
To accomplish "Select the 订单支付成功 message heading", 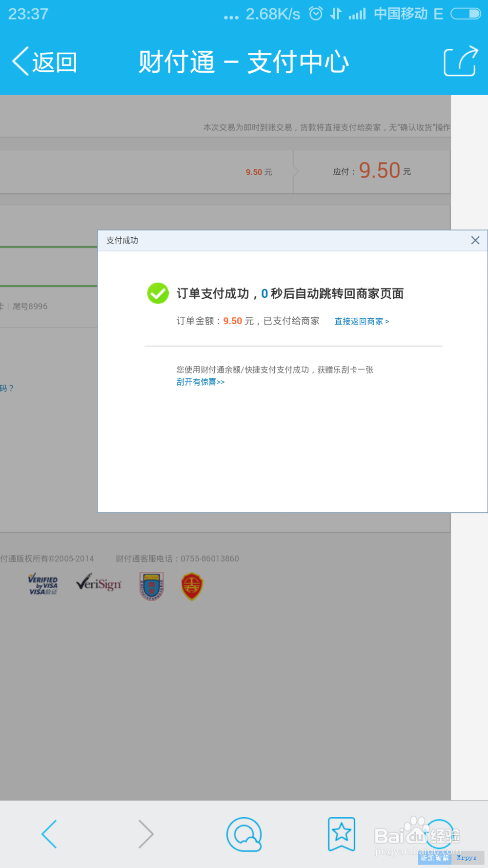I will [290, 293].
